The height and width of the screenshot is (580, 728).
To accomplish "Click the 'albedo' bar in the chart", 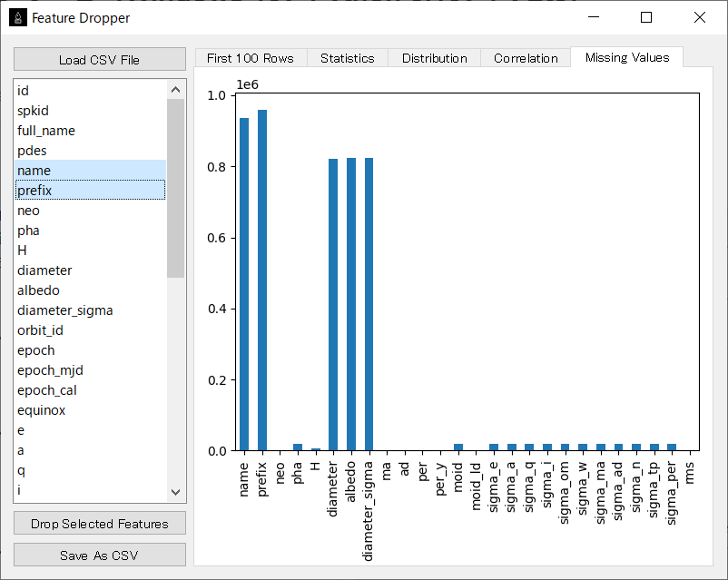I will click(351, 304).
